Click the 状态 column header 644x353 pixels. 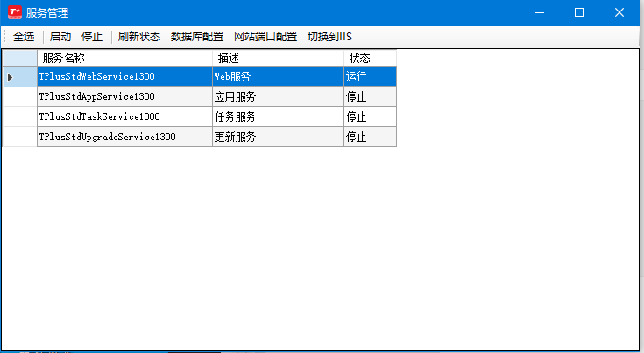point(370,58)
